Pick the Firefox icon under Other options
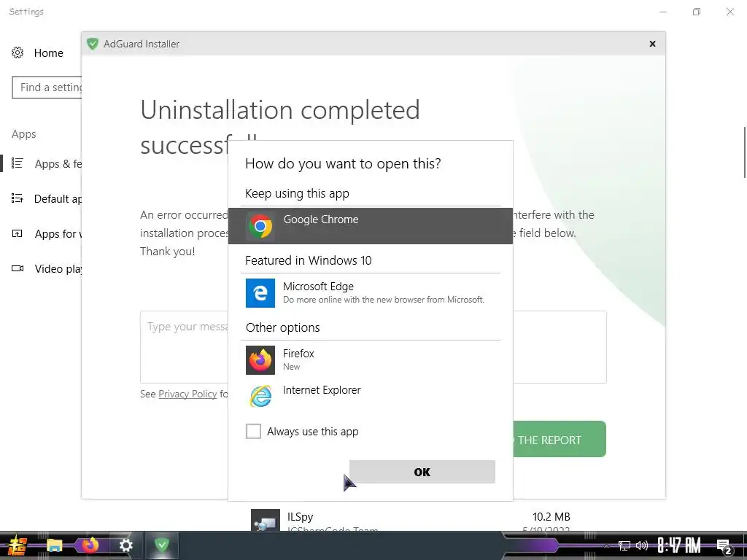Viewport: 747px width, 560px height. 260,360
